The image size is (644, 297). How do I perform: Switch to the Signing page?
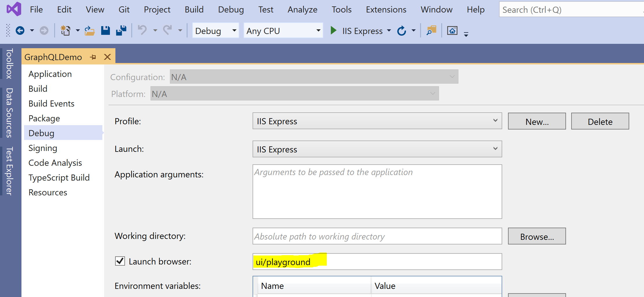pos(43,148)
